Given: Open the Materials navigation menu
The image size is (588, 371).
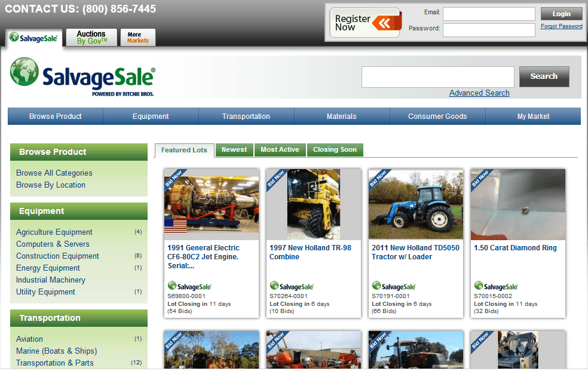Looking at the screenshot, I should (342, 116).
